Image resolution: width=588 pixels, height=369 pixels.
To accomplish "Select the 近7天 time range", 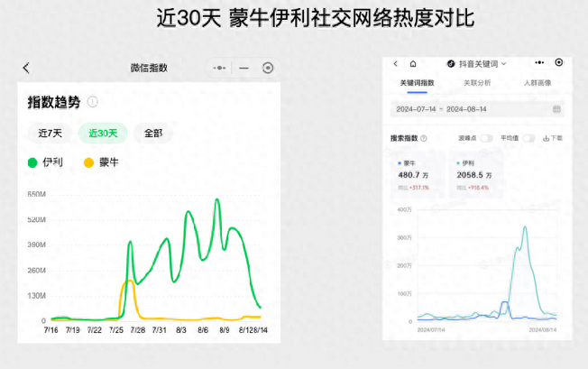I will click(50, 133).
